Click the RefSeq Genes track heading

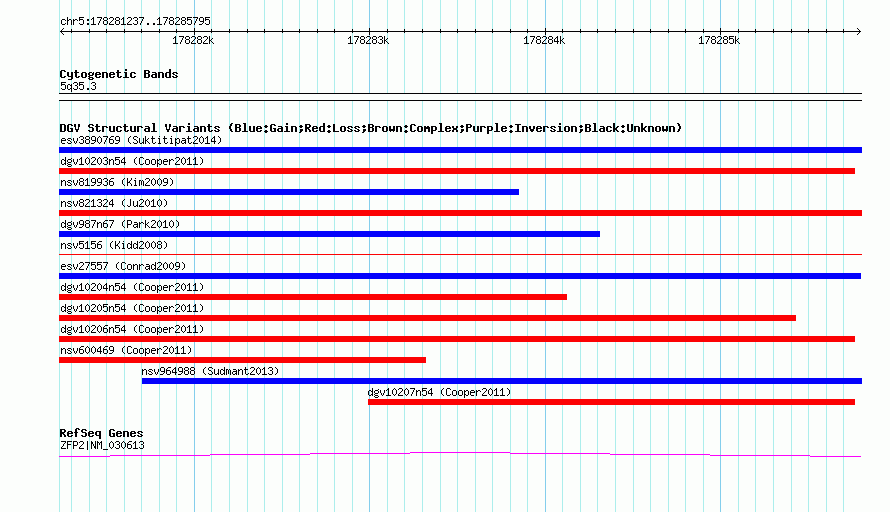101,433
